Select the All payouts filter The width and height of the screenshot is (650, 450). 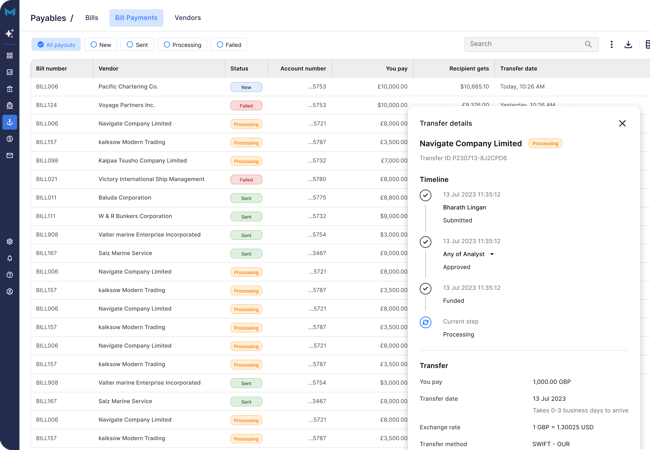pyautogui.click(x=56, y=45)
